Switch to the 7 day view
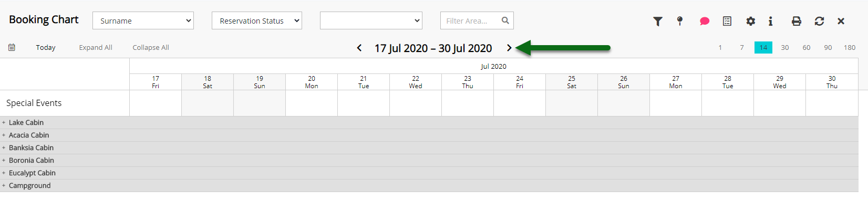Viewport: 868px width, 201px height. (741, 47)
